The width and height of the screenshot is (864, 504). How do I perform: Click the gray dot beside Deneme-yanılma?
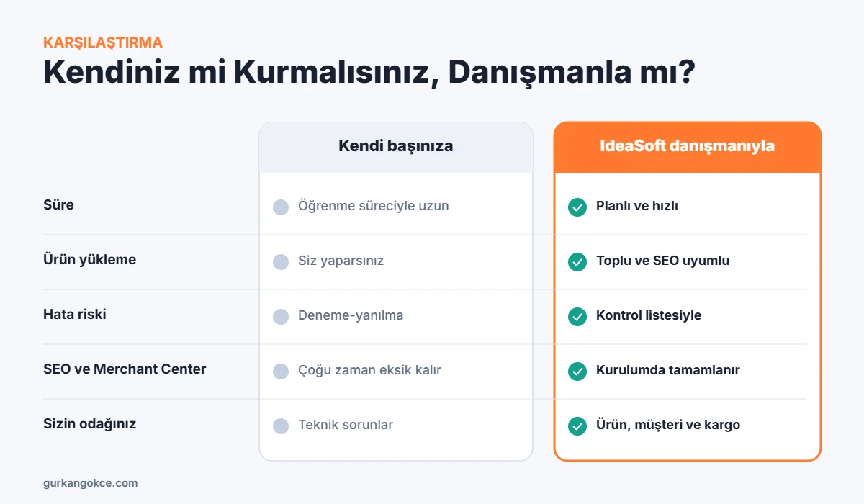pos(281,317)
